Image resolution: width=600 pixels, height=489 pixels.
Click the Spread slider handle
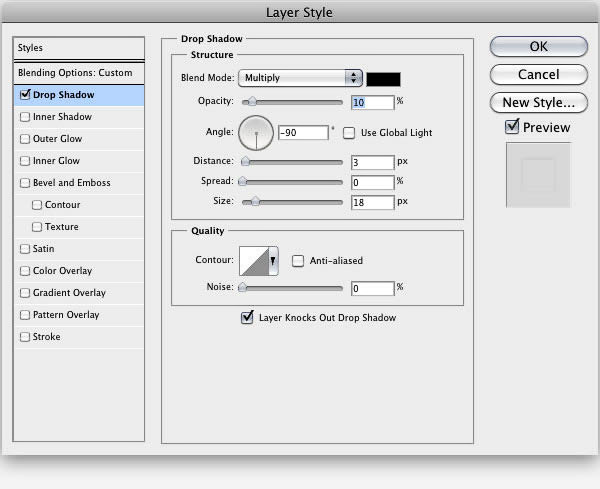(242, 181)
